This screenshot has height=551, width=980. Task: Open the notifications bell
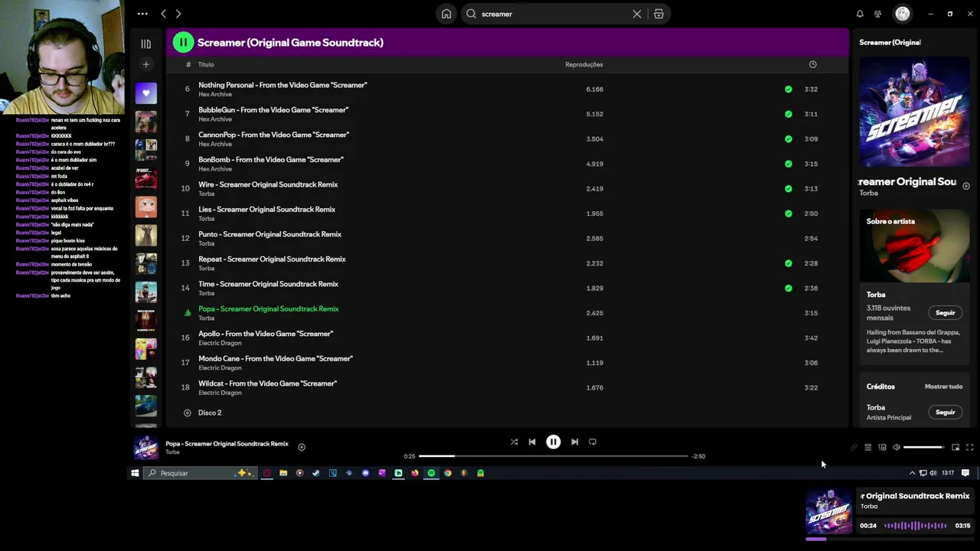[860, 14]
